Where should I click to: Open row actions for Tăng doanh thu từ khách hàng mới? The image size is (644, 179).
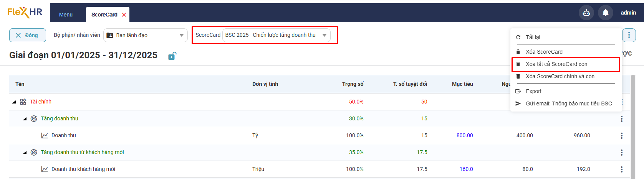[x=621, y=153]
